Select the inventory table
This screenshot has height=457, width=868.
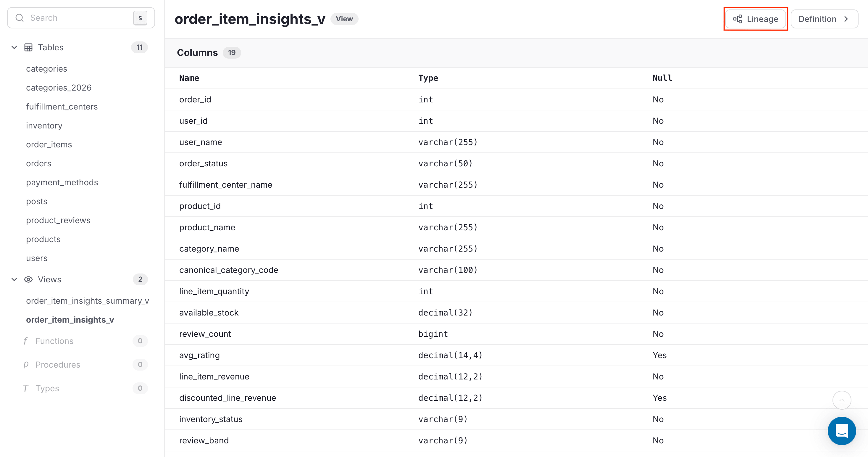coord(44,125)
